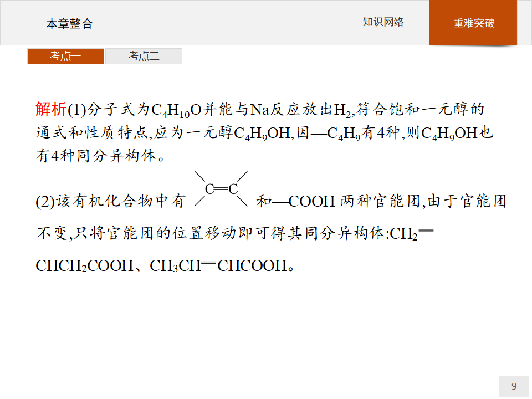The image size is (532, 399).
Task: Select the 重难突破 tab
Action: point(473,23)
